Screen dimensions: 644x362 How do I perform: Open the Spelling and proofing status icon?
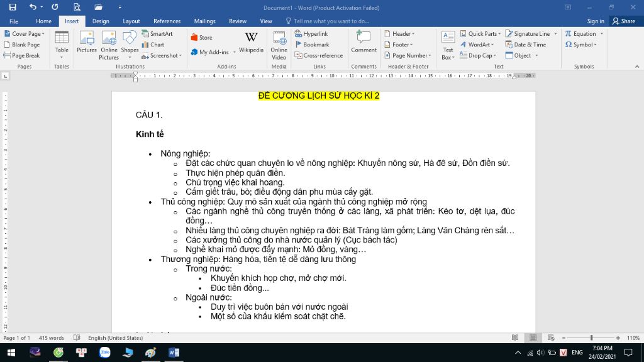(77, 337)
